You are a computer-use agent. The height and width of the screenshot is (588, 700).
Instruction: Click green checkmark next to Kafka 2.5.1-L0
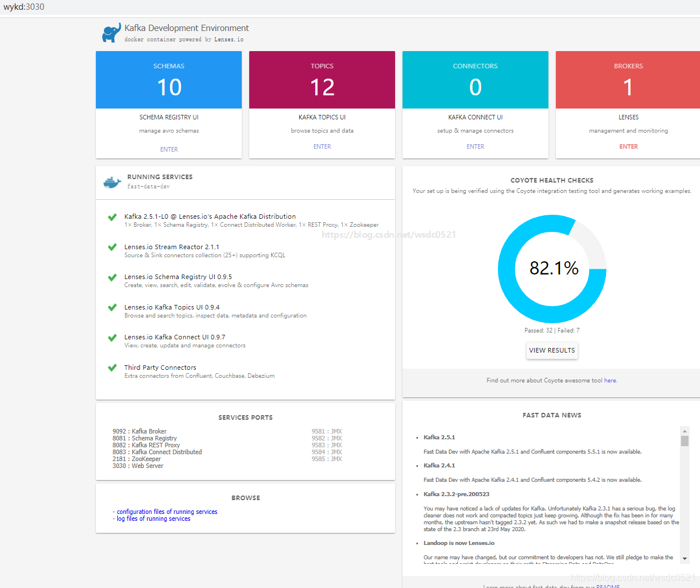[113, 217]
